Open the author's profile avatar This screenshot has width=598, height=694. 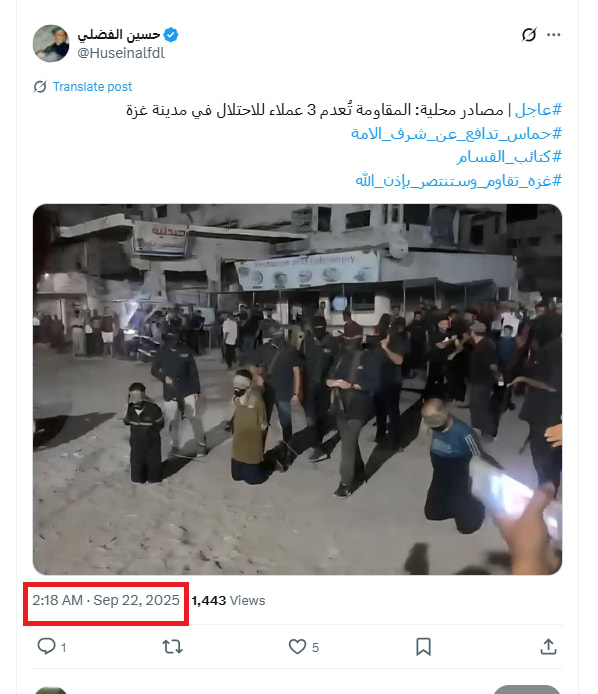point(51,43)
